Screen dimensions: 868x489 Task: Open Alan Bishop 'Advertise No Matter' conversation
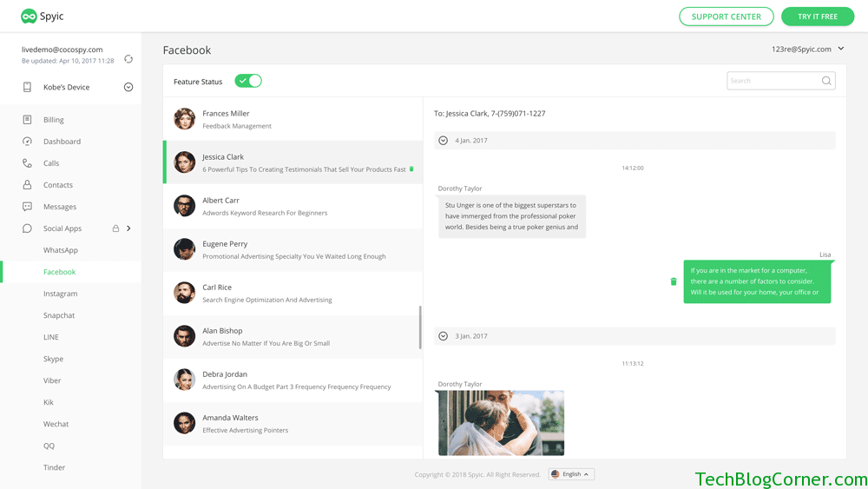click(x=293, y=337)
